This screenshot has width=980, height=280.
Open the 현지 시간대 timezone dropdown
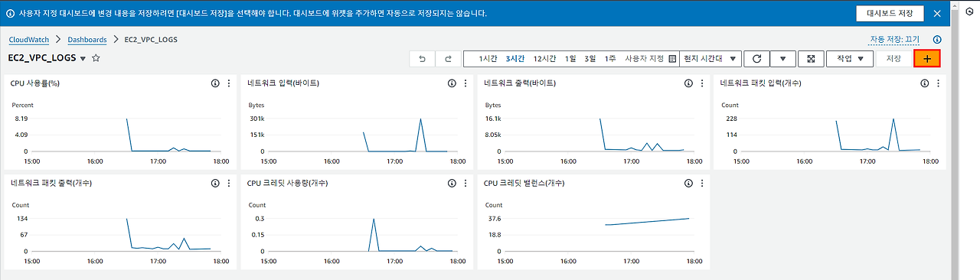710,58
